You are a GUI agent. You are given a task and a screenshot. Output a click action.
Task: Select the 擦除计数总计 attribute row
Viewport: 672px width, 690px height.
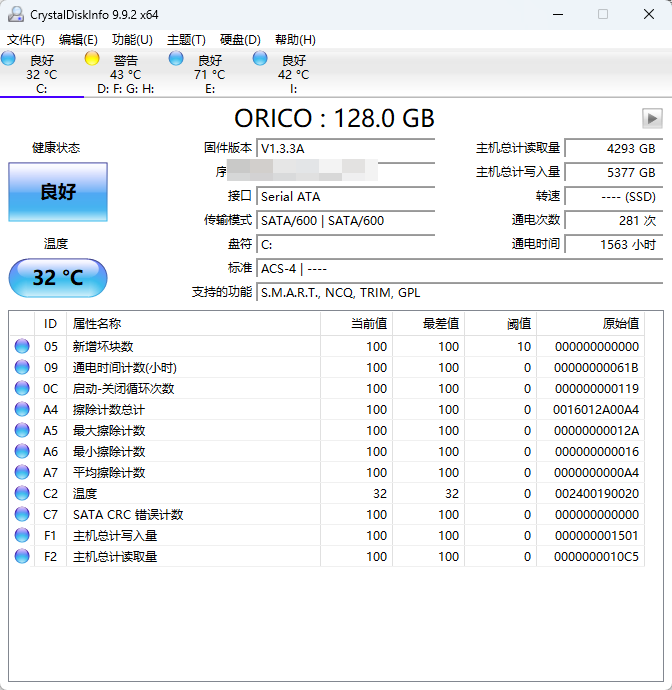click(x=327, y=409)
